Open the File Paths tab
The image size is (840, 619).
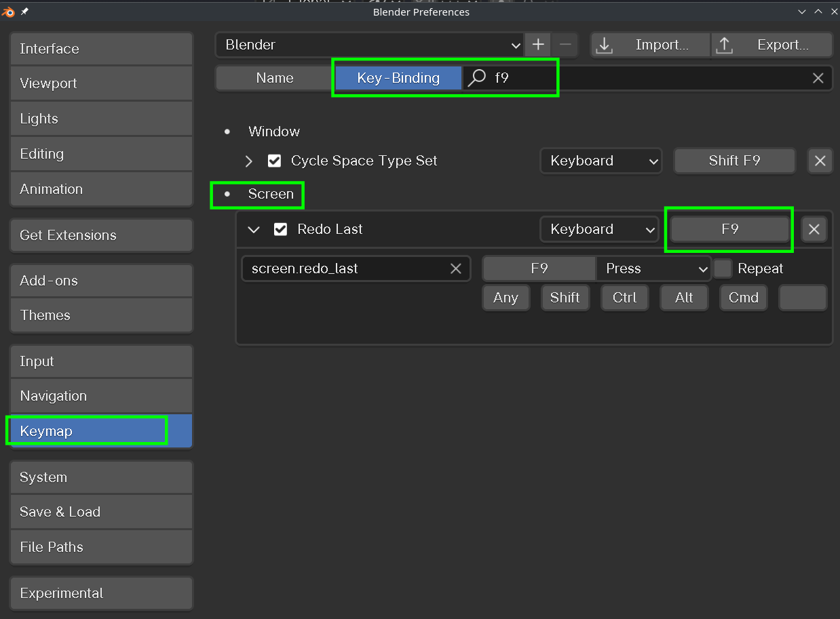tap(101, 547)
